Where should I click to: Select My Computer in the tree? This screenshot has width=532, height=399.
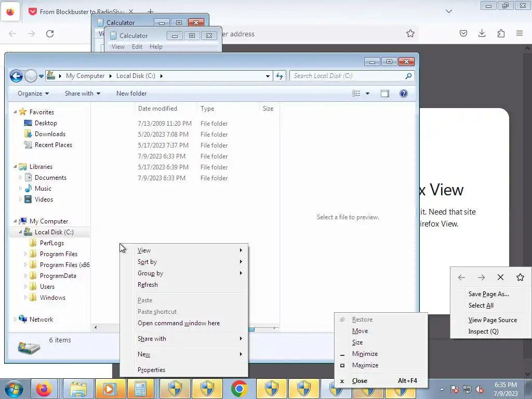coord(48,221)
